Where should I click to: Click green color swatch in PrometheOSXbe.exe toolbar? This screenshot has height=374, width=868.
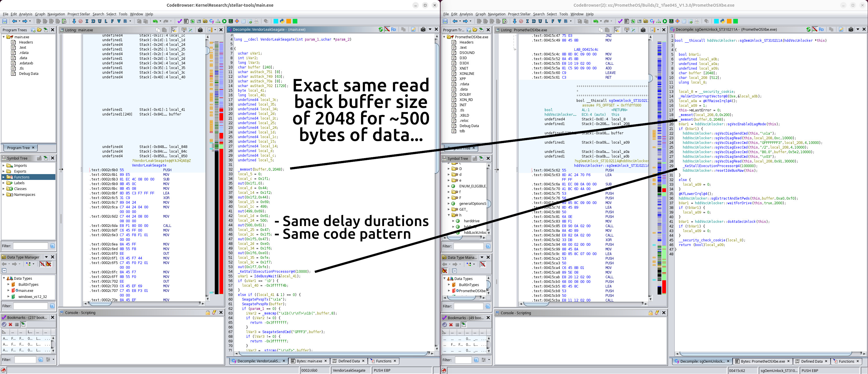(x=735, y=21)
